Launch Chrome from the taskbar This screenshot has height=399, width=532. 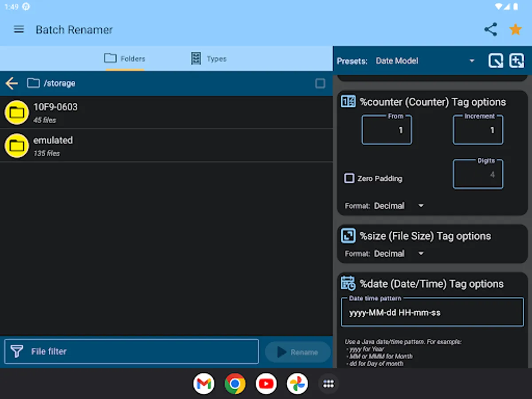pos(235,384)
